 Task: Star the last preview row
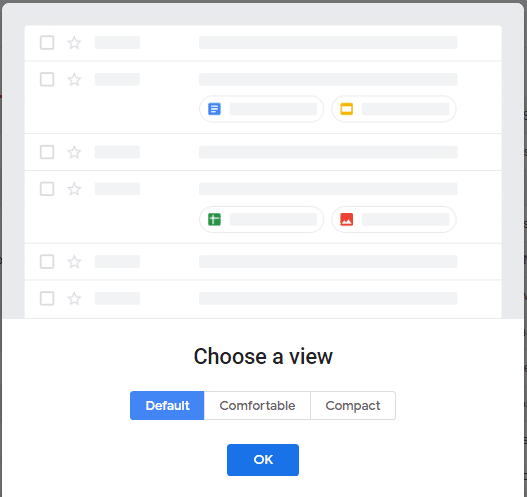74,298
